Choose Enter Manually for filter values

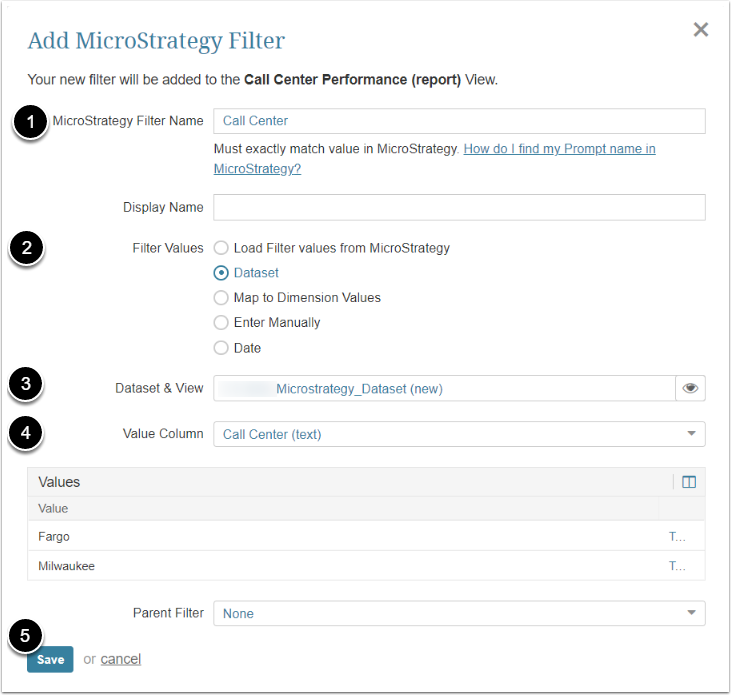pos(221,323)
